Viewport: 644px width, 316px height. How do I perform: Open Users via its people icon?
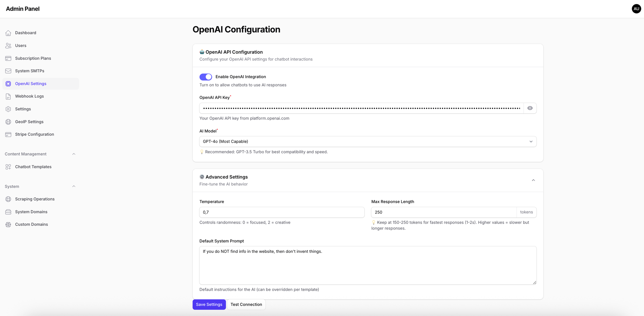coord(8,46)
